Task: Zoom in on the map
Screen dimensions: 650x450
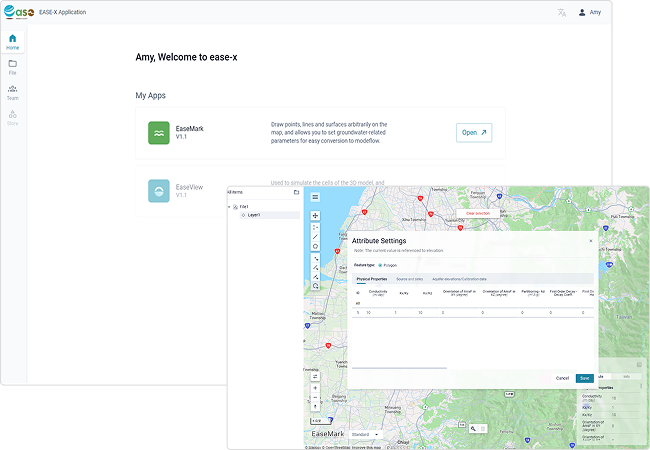Action: (x=315, y=388)
